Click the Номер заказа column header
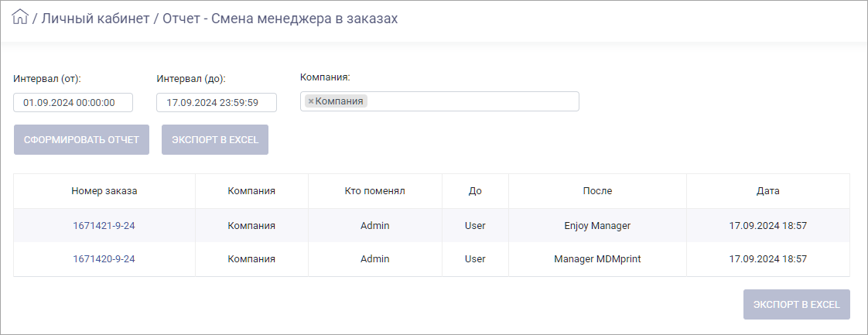868x335 pixels. 104,191
